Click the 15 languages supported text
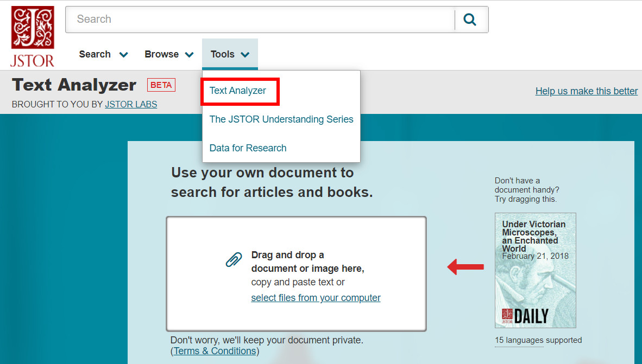Image resolution: width=642 pixels, height=364 pixels. [x=538, y=340]
